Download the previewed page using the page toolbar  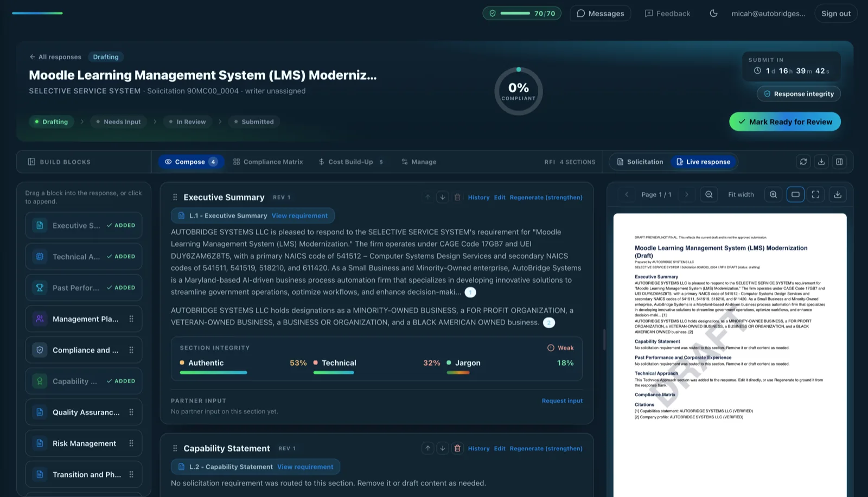pyautogui.click(x=838, y=194)
